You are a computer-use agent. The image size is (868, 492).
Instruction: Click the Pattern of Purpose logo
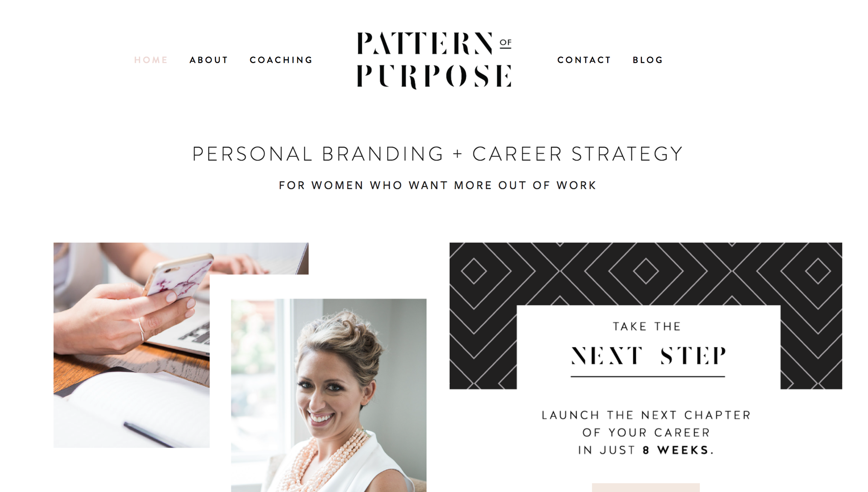coord(434,60)
